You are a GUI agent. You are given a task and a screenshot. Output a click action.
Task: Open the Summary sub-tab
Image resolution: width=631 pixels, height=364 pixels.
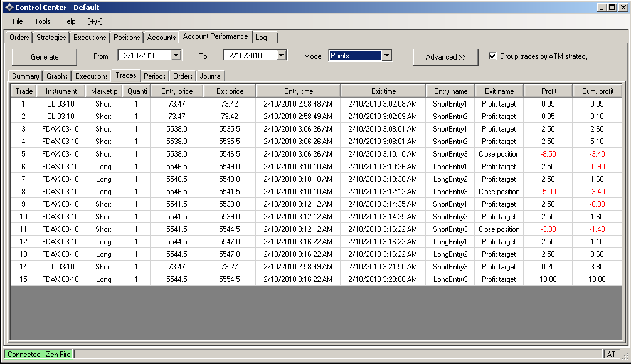[25, 76]
